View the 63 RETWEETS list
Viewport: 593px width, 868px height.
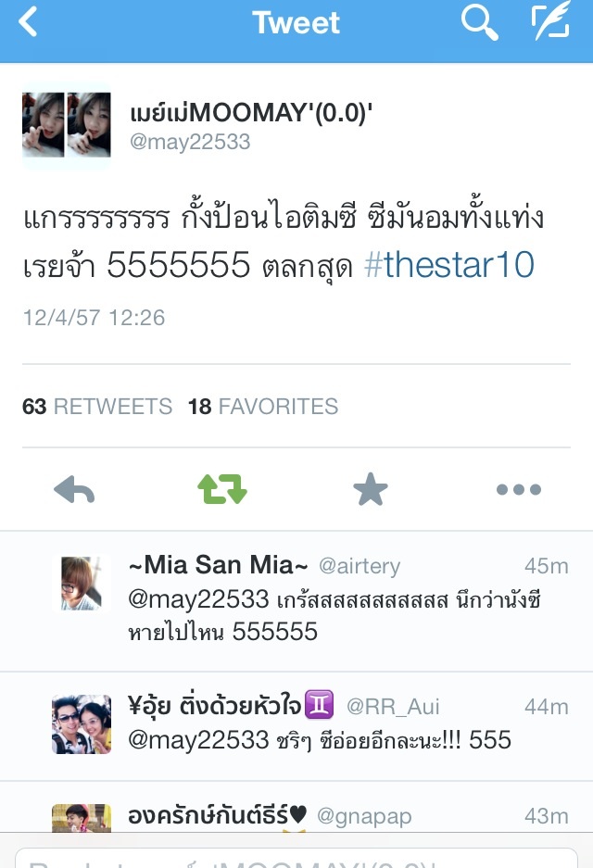coord(97,407)
